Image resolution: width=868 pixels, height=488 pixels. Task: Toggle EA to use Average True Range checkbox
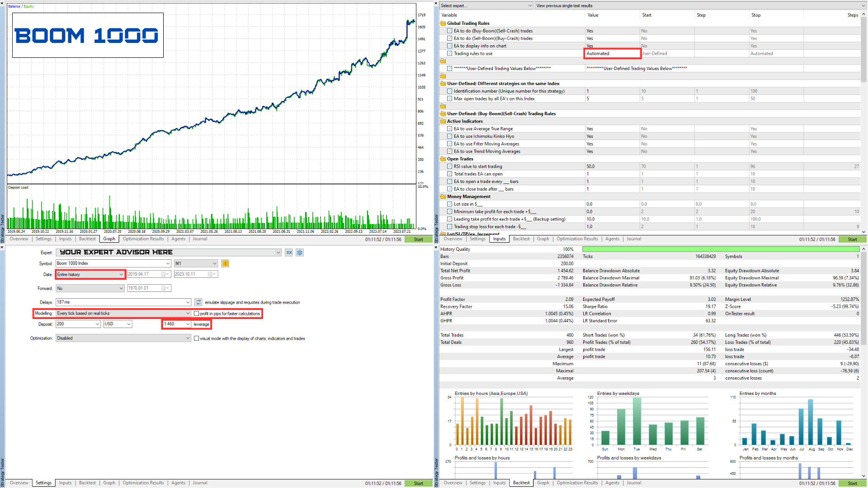(450, 129)
